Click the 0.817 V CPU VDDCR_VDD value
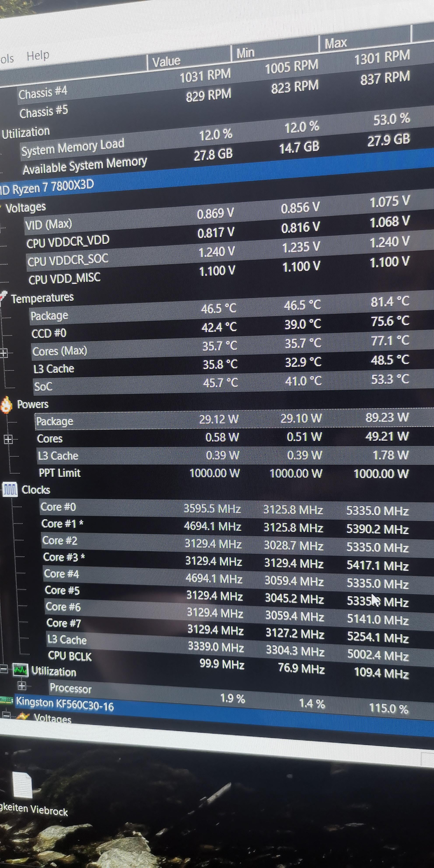The width and height of the screenshot is (434, 868). (216, 233)
